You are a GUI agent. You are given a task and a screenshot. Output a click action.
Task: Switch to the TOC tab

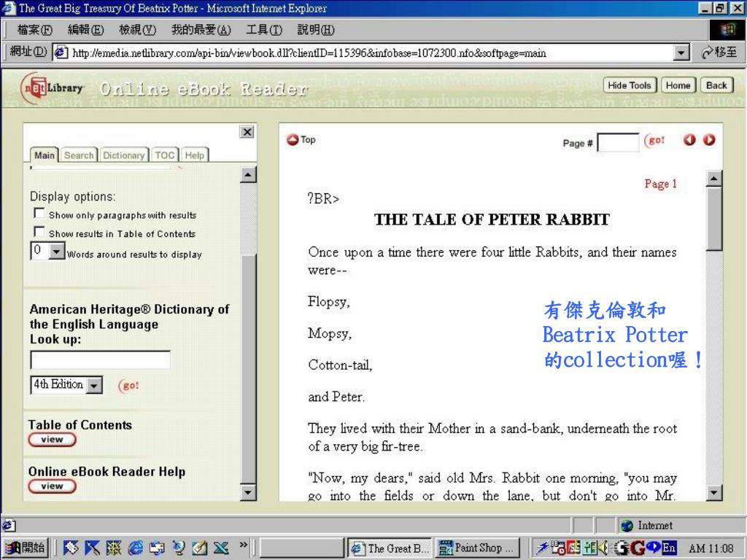[x=164, y=155]
